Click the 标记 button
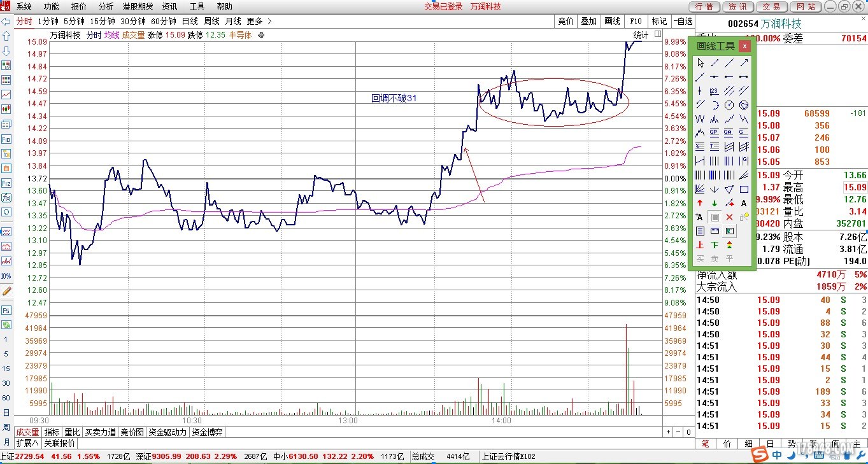868x464 pixels. point(659,21)
